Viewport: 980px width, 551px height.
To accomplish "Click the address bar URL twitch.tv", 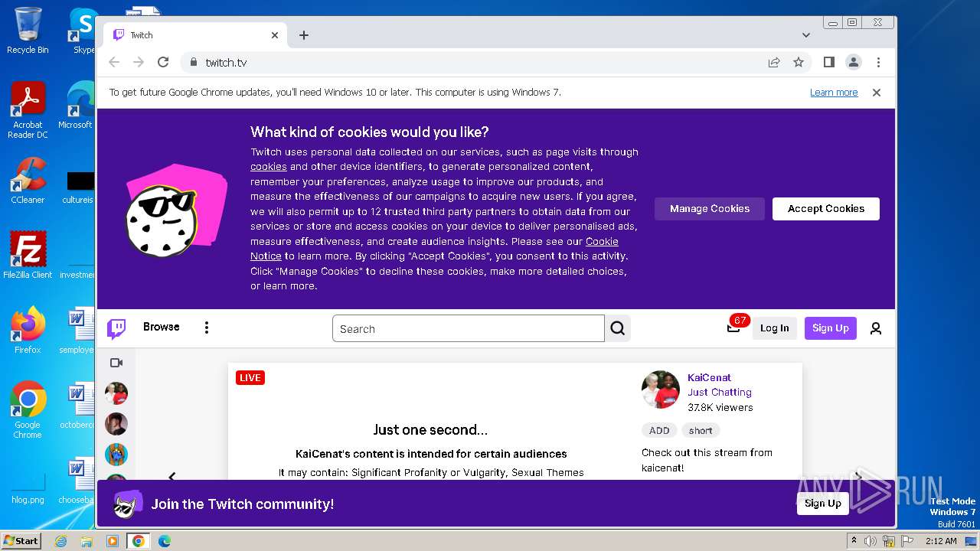I will [226, 63].
